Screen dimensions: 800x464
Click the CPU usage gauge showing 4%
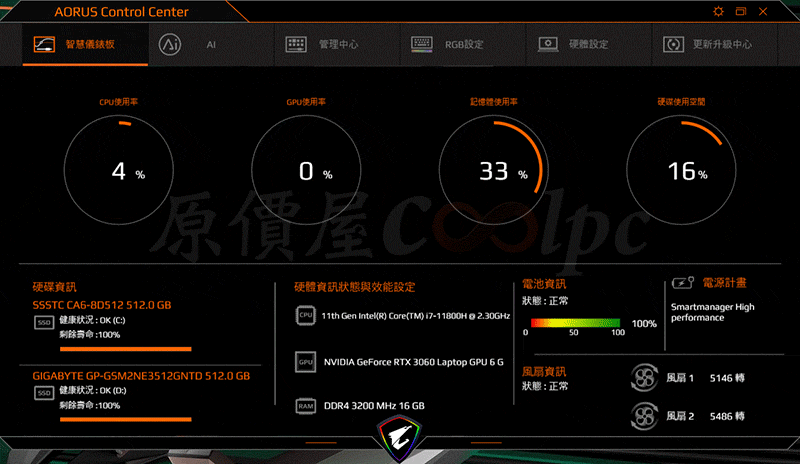coord(119,170)
